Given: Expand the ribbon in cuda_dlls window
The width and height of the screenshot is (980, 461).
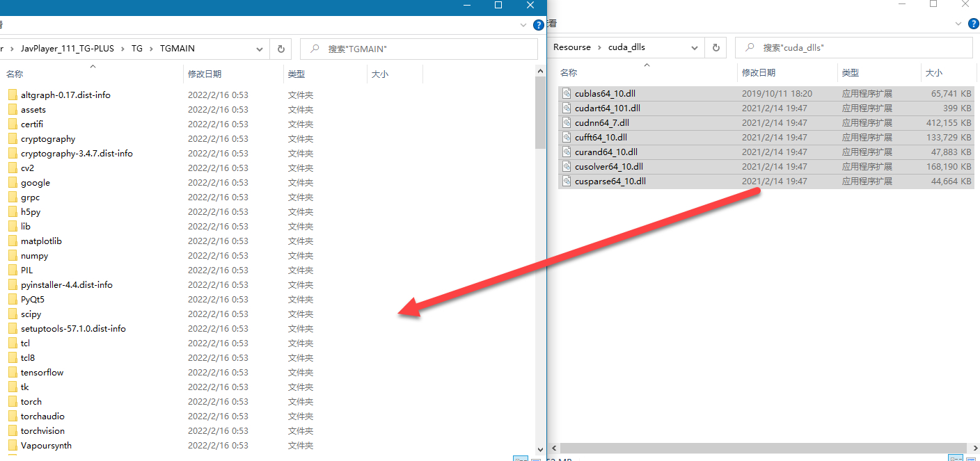Looking at the screenshot, I should pyautogui.click(x=959, y=23).
